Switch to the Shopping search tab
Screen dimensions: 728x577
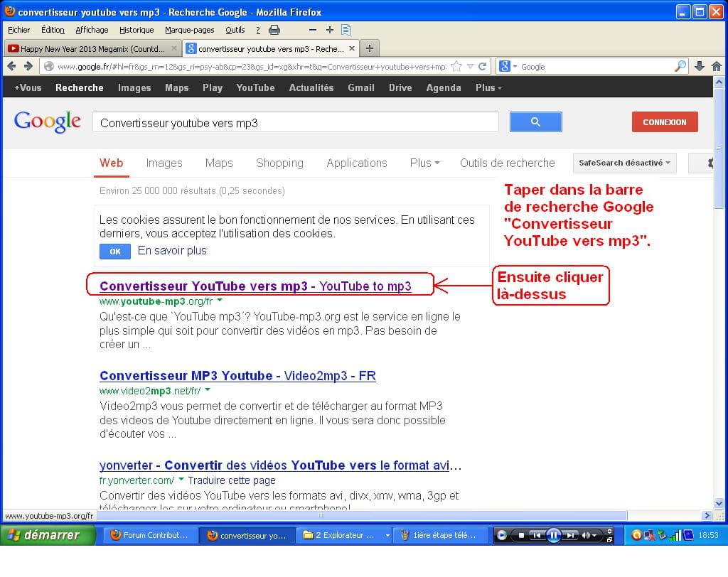(279, 163)
